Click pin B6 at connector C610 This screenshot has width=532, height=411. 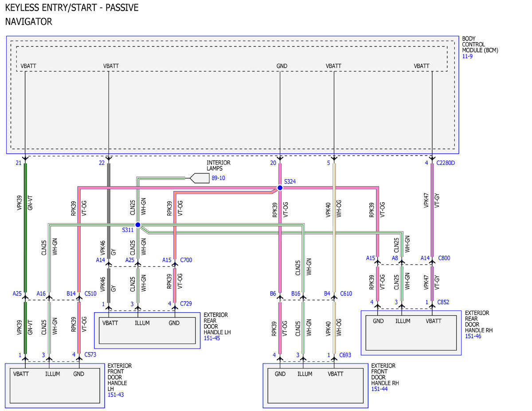pos(273,294)
